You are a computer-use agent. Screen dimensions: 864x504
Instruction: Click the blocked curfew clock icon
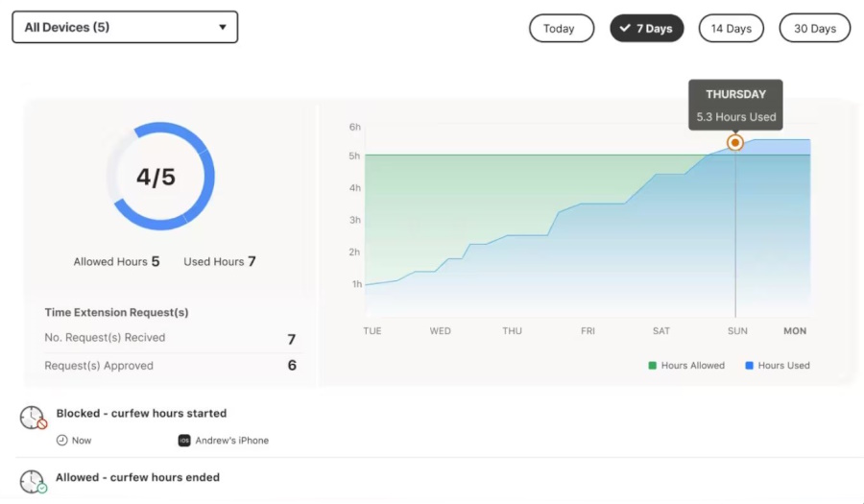pyautogui.click(x=33, y=418)
